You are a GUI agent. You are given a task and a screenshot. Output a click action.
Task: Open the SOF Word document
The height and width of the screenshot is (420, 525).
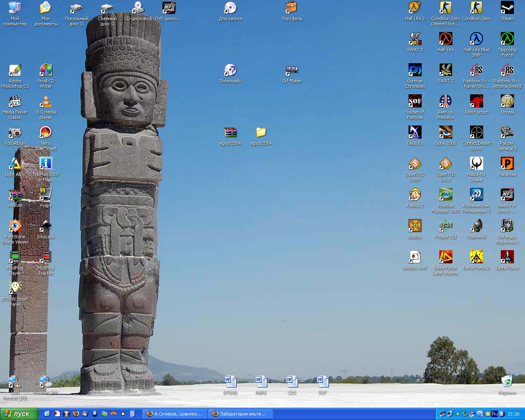coord(322,382)
